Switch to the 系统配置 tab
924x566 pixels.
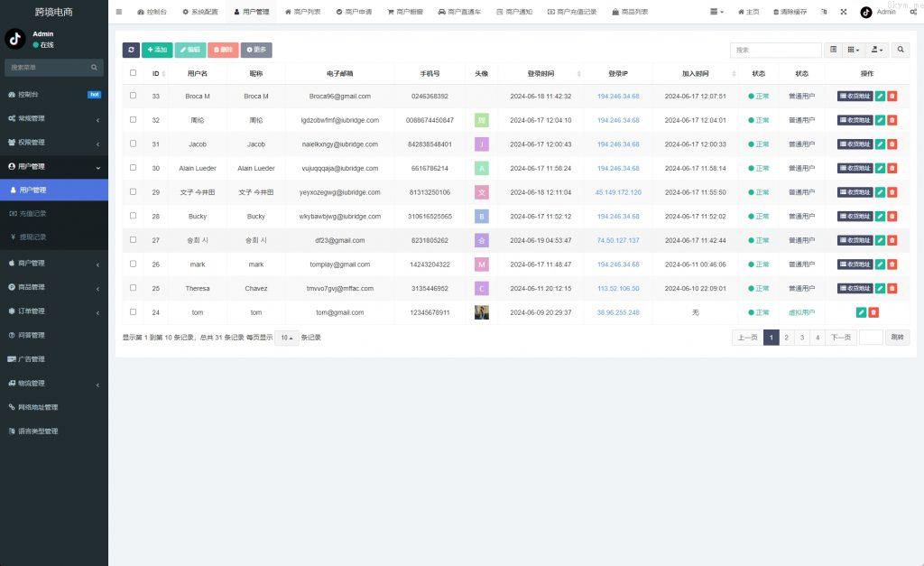point(199,12)
